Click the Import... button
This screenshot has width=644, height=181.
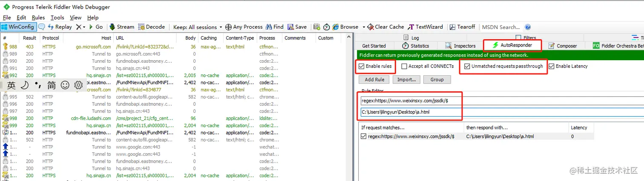(x=406, y=79)
